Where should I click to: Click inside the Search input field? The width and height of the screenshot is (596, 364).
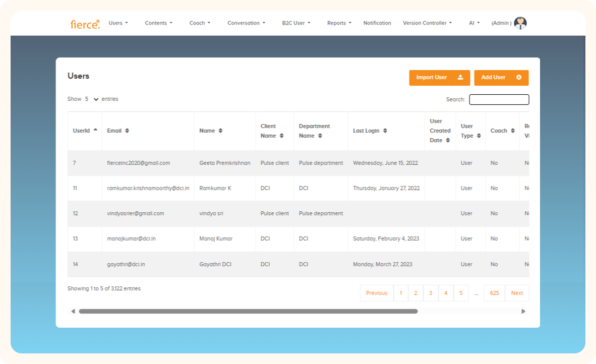(499, 99)
